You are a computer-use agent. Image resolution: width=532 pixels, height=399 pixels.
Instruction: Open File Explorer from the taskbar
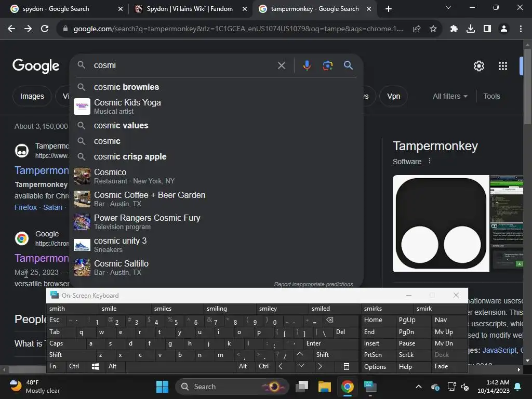325,387
